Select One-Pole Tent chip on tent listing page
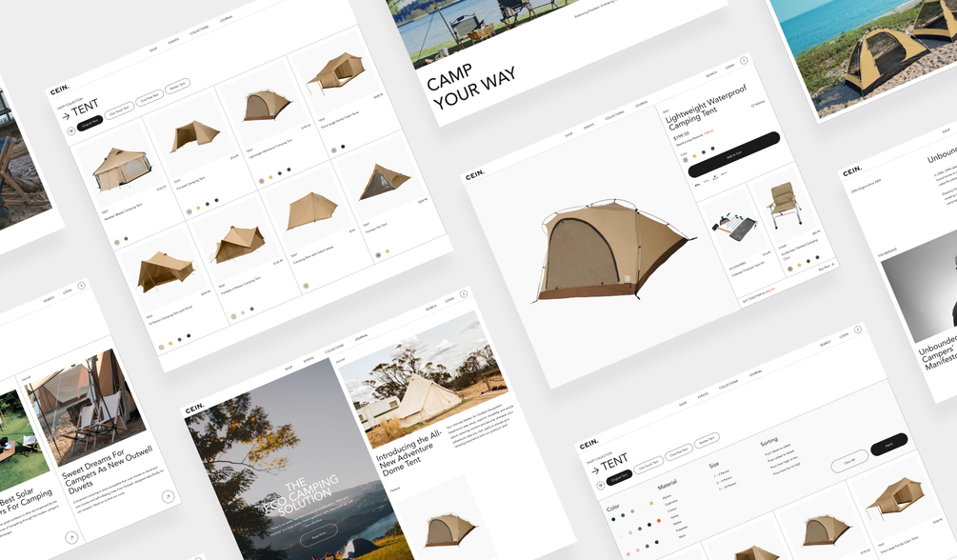957x560 pixels. click(x=150, y=96)
